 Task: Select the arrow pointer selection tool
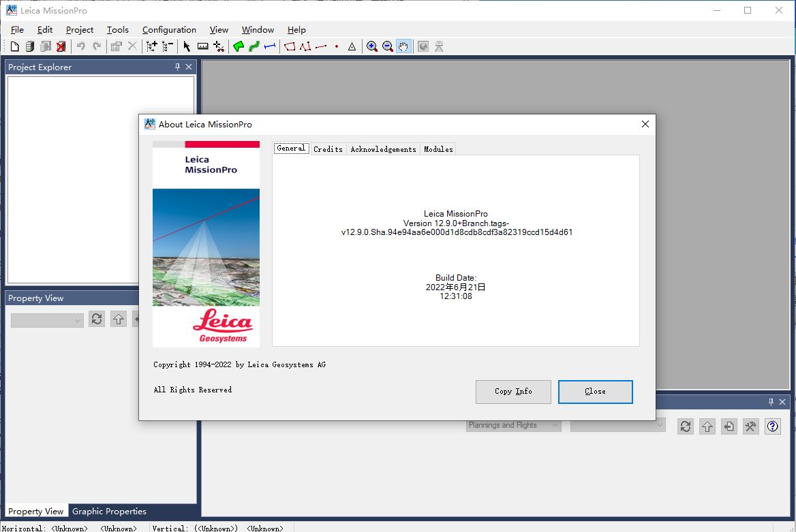coord(185,46)
